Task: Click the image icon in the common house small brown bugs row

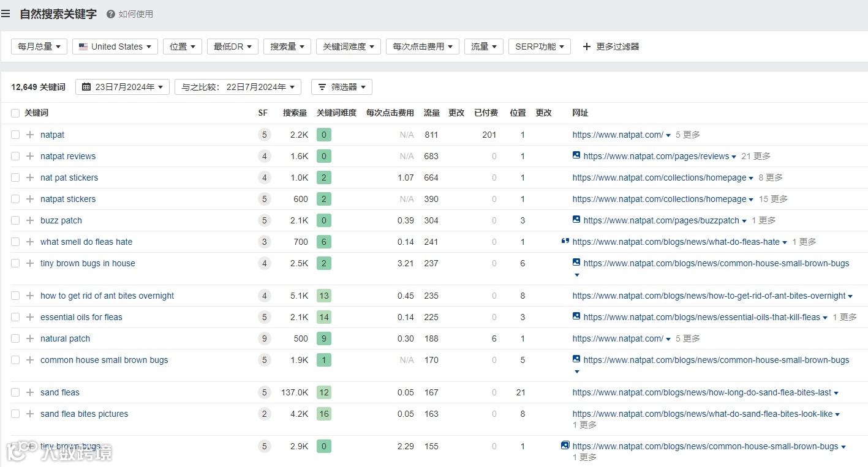Action: point(576,359)
